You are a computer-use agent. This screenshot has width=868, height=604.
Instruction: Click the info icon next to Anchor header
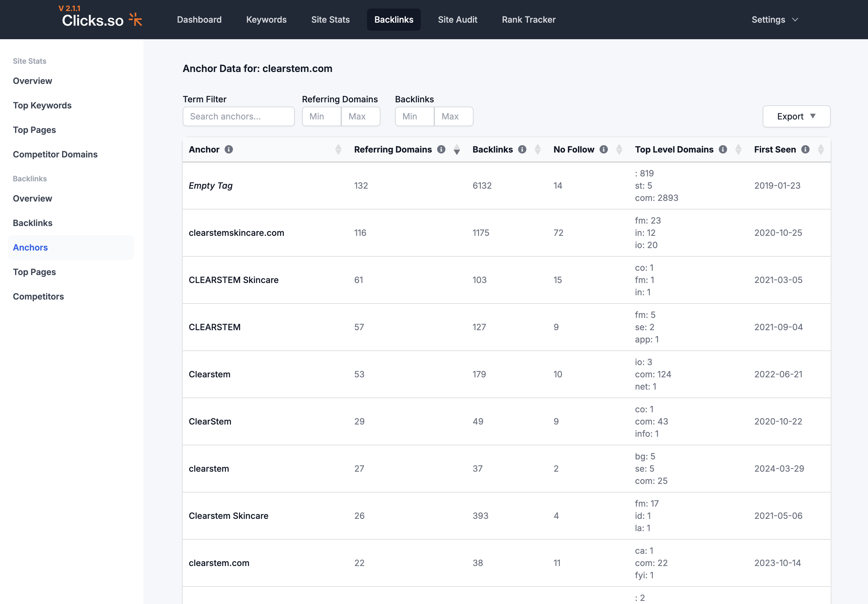click(x=229, y=149)
